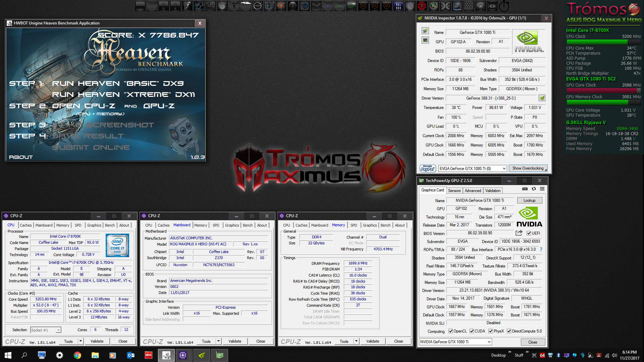644x362 pixels.
Task: Open the GPU selector dropdown at GPU-Z bottom
Action: pos(455,342)
